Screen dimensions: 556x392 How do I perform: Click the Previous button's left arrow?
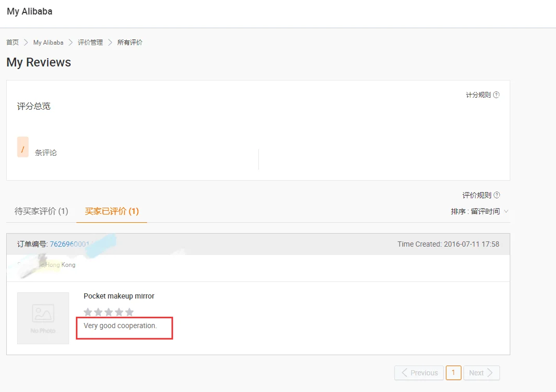404,373
